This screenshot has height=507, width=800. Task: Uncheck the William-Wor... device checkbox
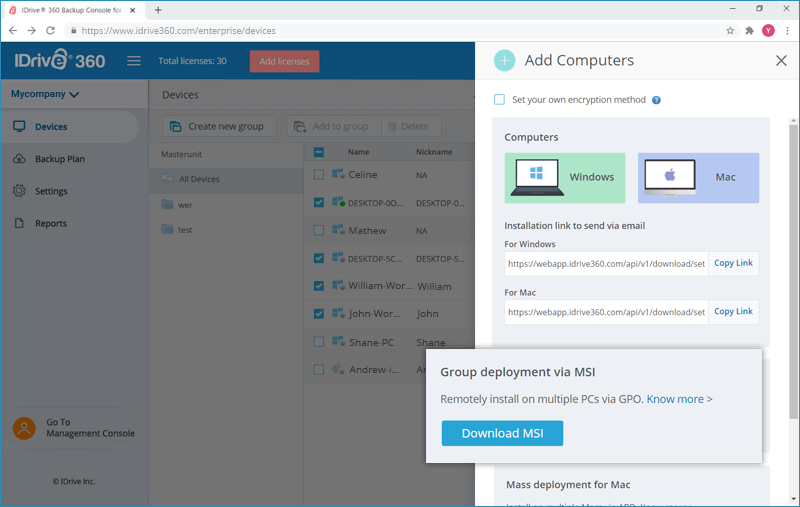click(x=319, y=286)
